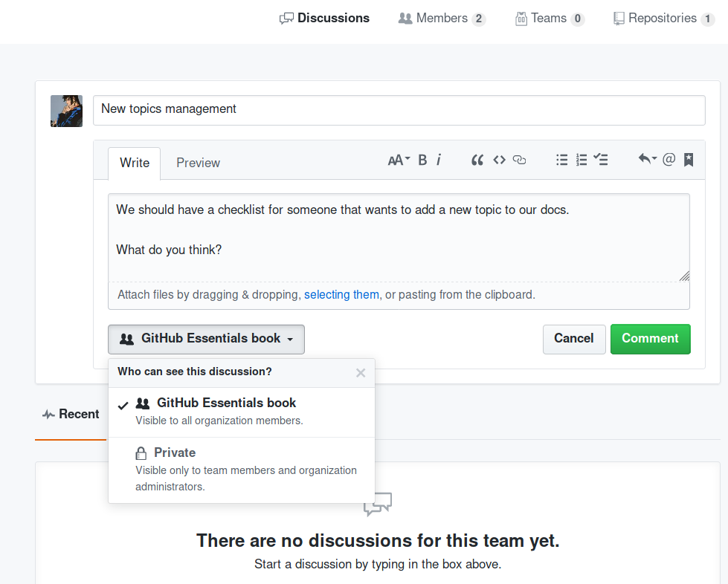Open the header text size dropdown
Viewport: 728px width, 584px height.
tap(399, 160)
